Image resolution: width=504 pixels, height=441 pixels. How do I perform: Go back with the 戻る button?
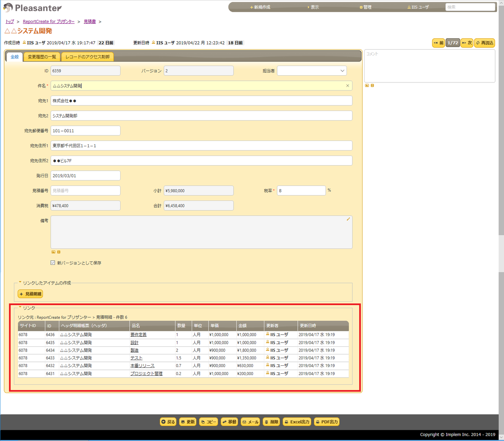(168, 422)
